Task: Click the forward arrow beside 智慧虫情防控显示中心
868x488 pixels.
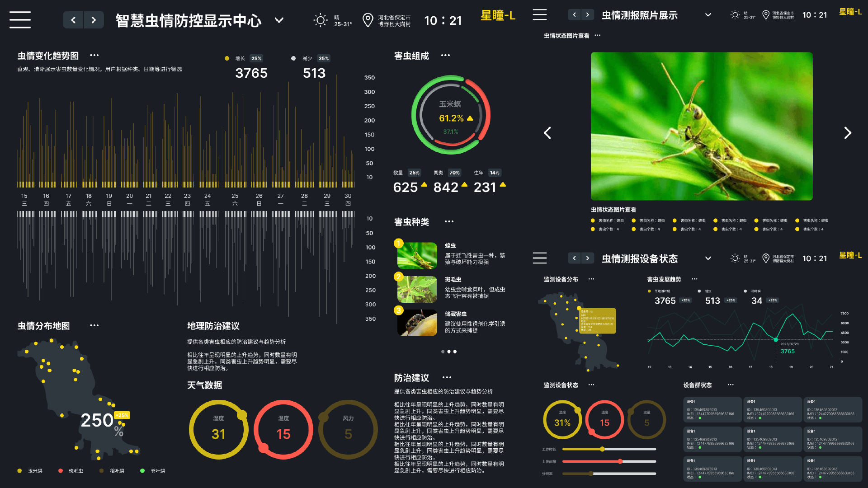Action: pyautogui.click(x=94, y=20)
